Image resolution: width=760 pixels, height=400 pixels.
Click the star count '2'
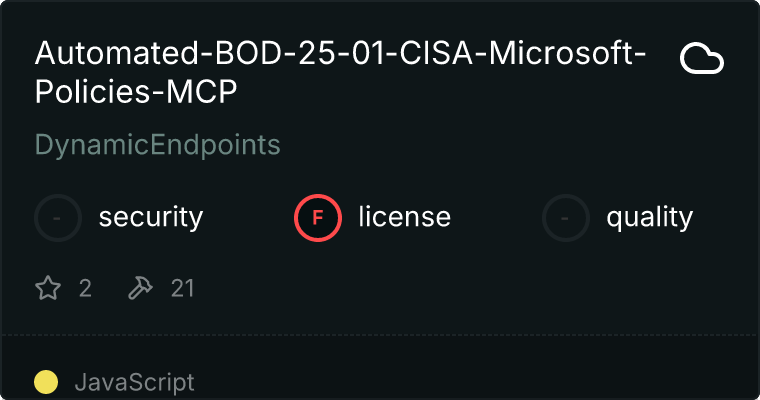pos(85,289)
